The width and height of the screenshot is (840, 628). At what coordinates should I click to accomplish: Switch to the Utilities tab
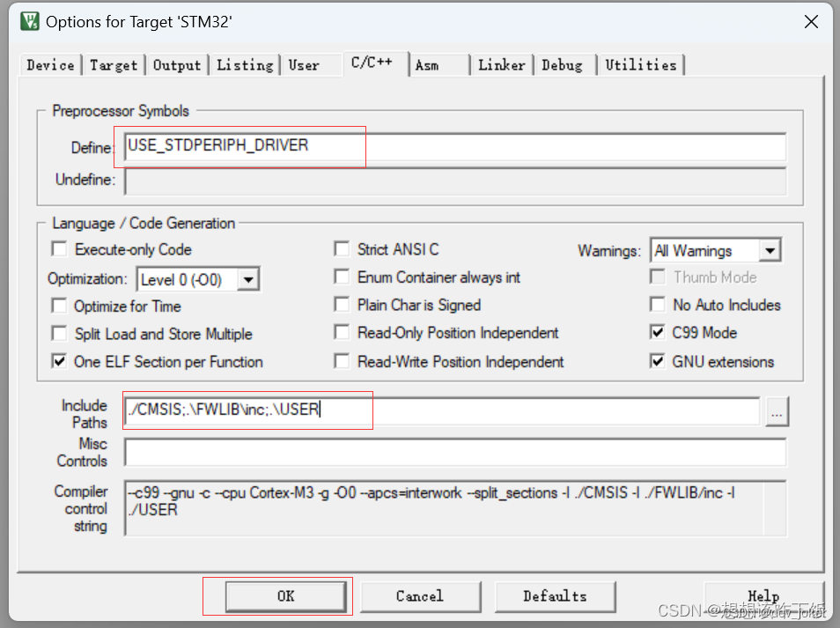tap(641, 65)
